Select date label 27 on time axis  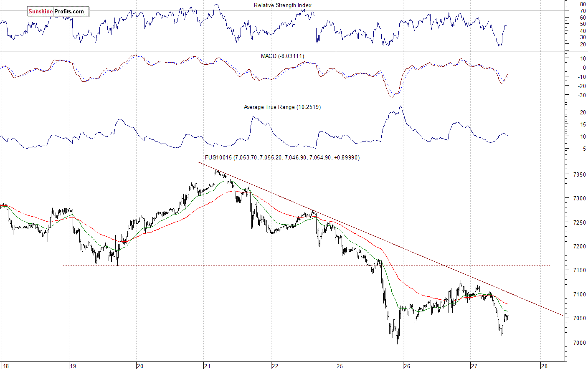click(x=474, y=366)
